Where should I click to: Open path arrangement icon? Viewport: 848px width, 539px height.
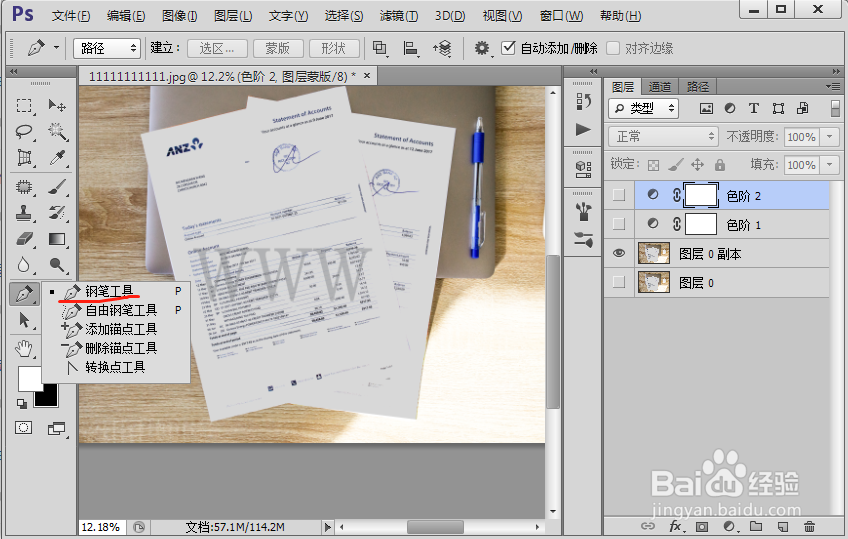pyautogui.click(x=442, y=48)
